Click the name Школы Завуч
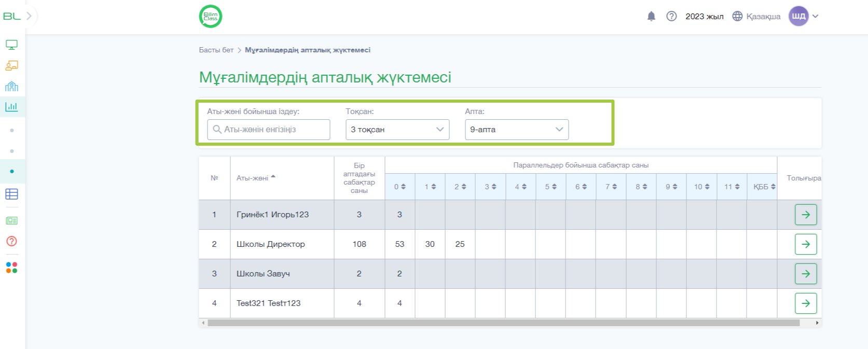 263,274
